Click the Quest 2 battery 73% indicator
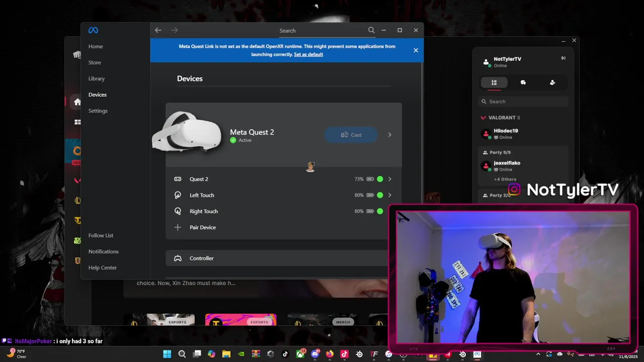This screenshot has height=362, width=644. 364,179
